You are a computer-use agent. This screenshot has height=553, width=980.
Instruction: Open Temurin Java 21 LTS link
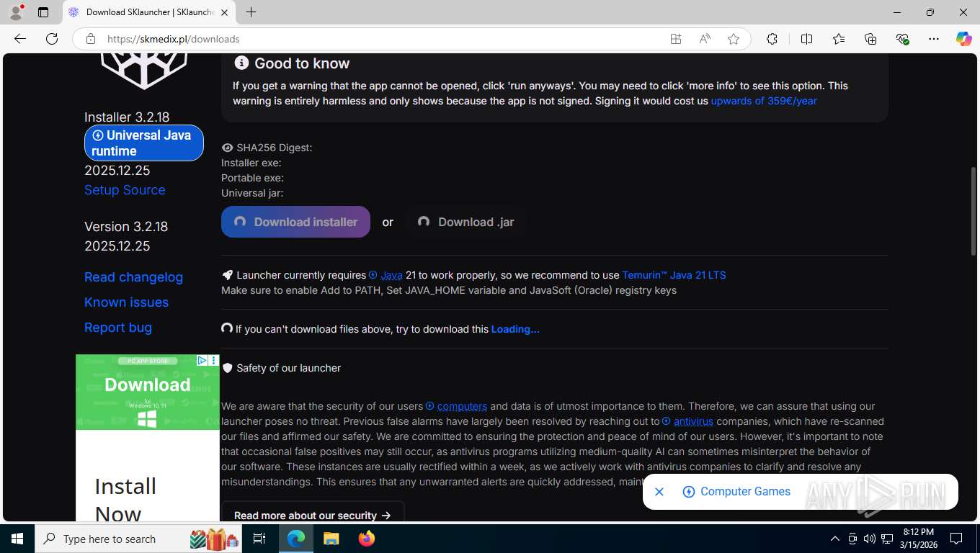click(674, 275)
